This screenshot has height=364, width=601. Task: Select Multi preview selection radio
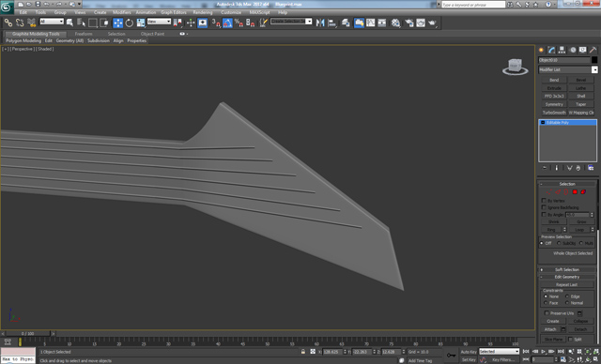pos(581,243)
